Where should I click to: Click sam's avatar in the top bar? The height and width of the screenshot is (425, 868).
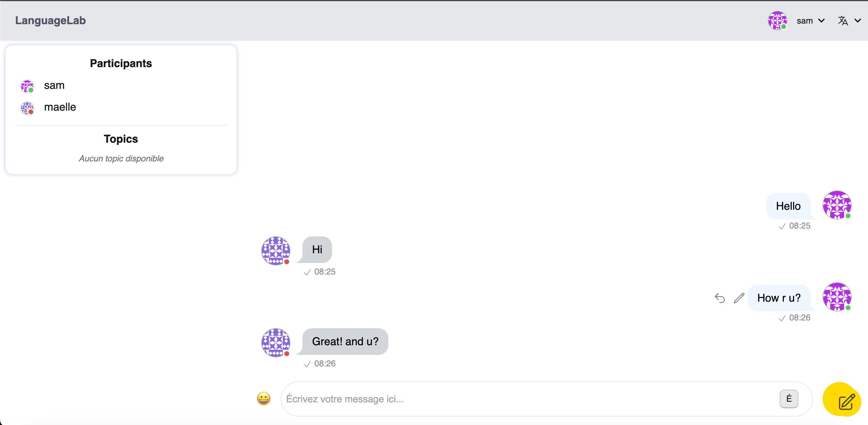777,21
